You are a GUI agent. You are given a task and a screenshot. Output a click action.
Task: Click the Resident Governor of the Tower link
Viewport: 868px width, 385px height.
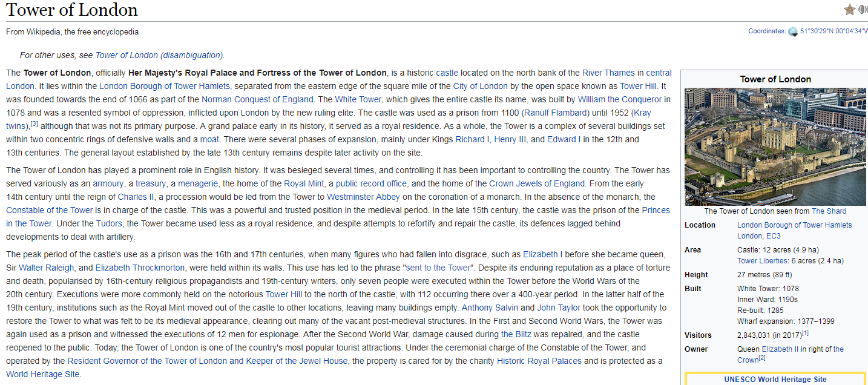pyautogui.click(x=208, y=361)
